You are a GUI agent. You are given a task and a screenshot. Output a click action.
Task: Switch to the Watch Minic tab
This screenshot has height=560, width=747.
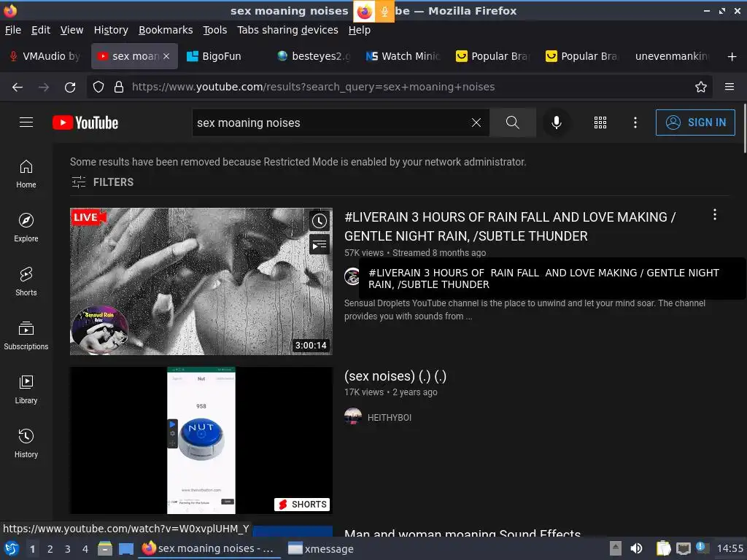(403, 56)
